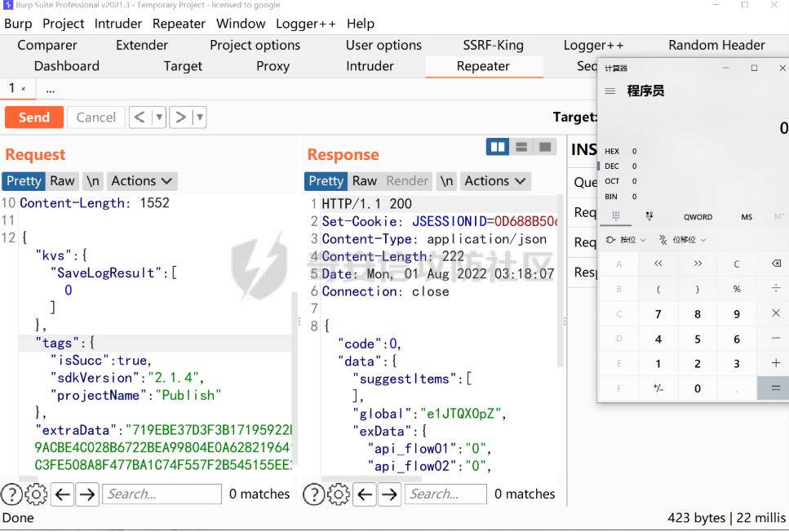
Task: Open request search help icon
Action: 11,494
